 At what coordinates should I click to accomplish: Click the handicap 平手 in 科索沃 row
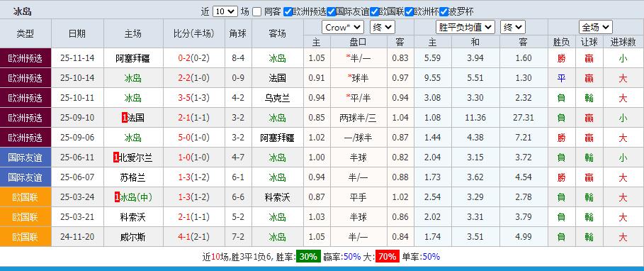point(358,197)
